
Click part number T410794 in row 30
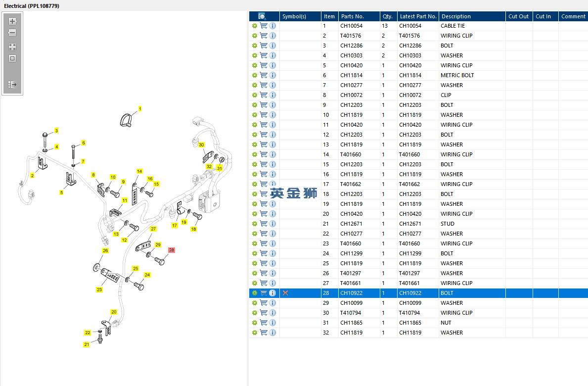pyautogui.click(x=351, y=313)
